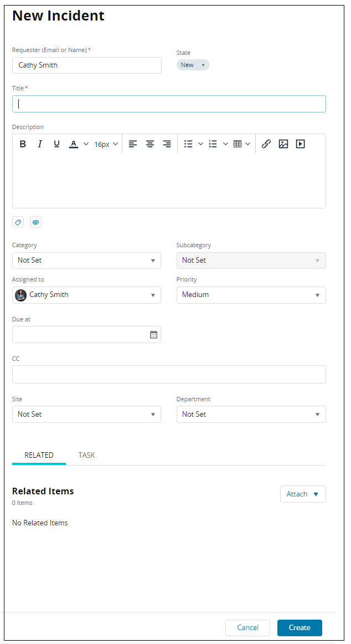This screenshot has height=644, width=351.
Task: Open the calendar picker for Due at
Action: click(x=153, y=335)
